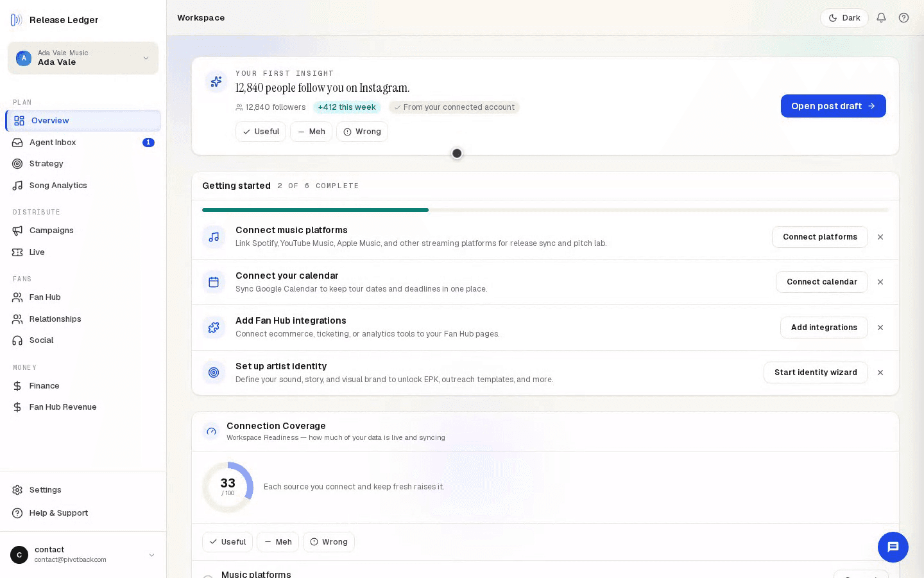Image resolution: width=924 pixels, height=578 pixels.
Task: Dismiss the Connect music platforms step
Action: coord(880,237)
